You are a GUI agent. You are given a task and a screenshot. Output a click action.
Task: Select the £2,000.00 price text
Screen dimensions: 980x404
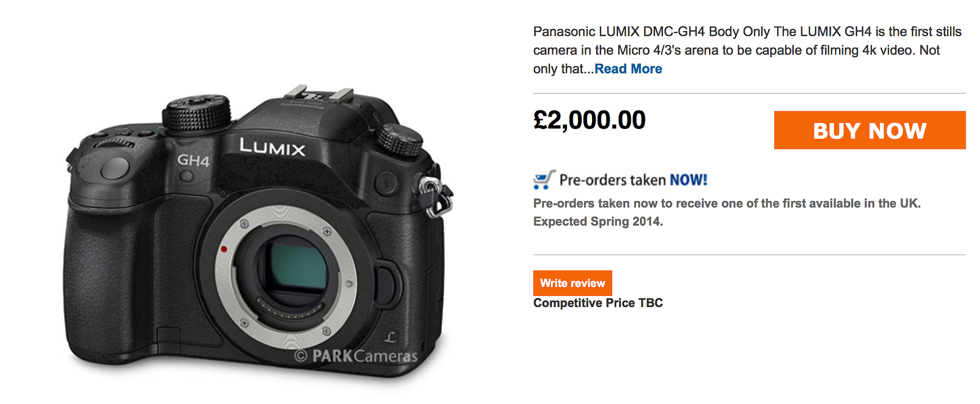click(x=590, y=120)
